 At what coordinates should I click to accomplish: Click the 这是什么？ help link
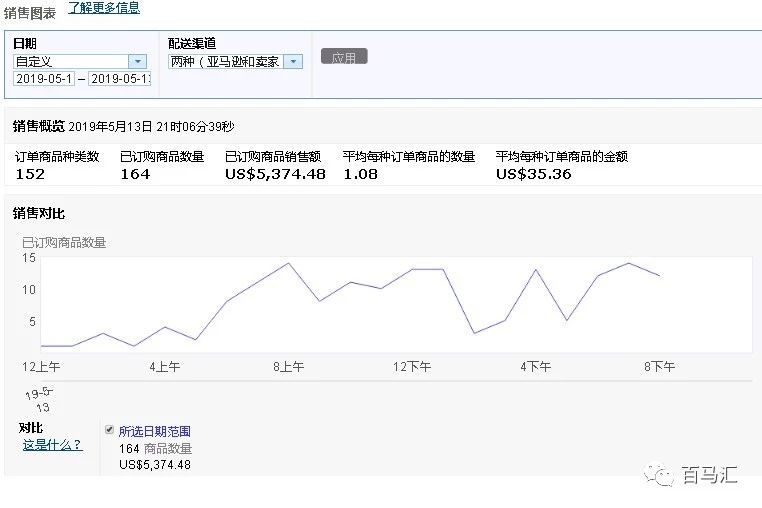[x=52, y=445]
